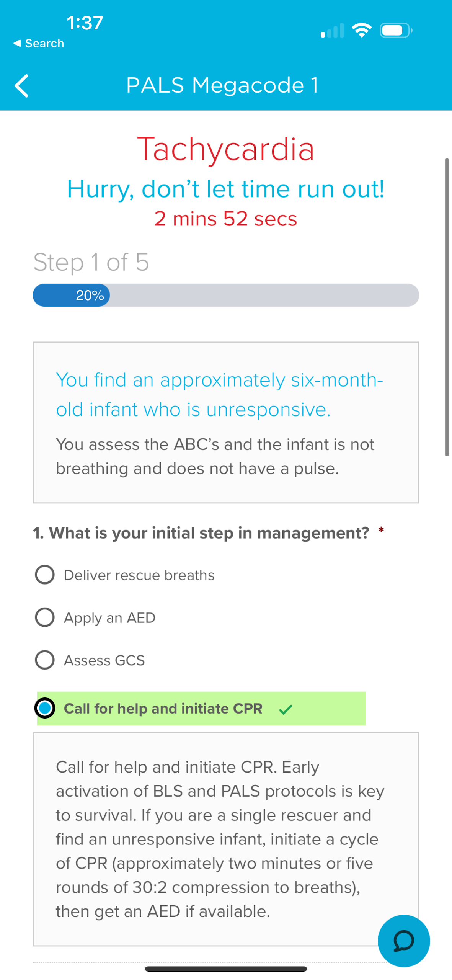The image size is (452, 980).
Task: Return to Search via status bar link
Action: (x=39, y=43)
